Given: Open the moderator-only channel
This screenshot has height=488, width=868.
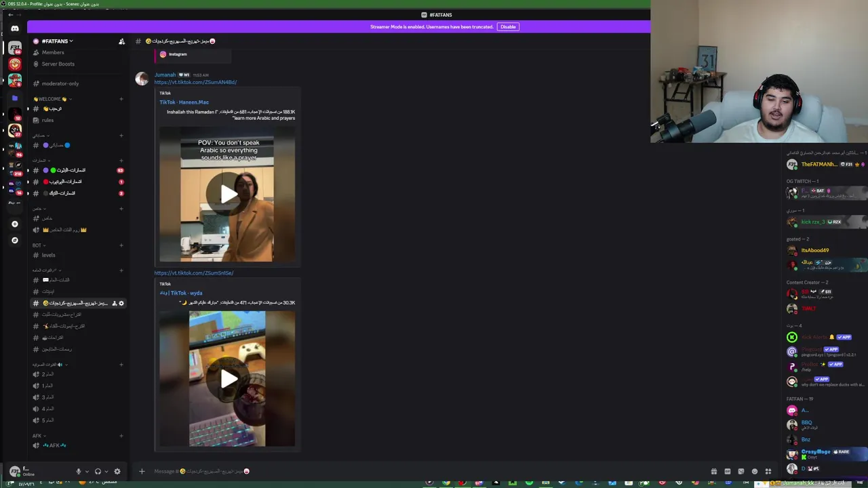Looking at the screenshot, I should 78,83.
